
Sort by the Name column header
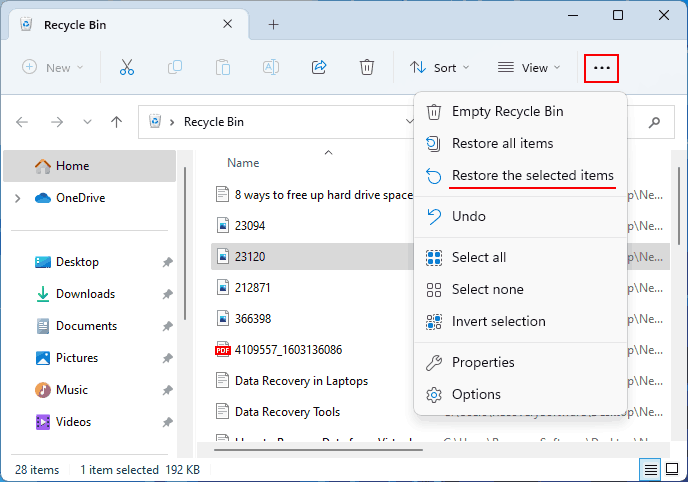[243, 163]
